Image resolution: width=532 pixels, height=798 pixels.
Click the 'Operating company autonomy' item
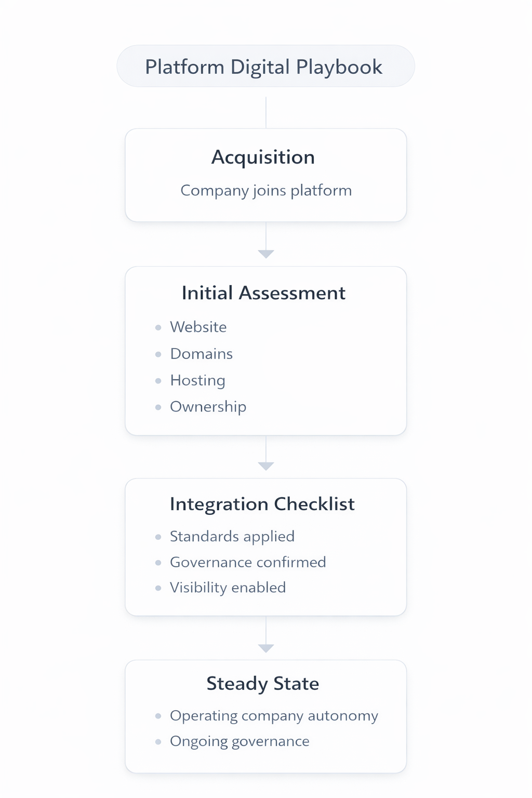coord(274,716)
